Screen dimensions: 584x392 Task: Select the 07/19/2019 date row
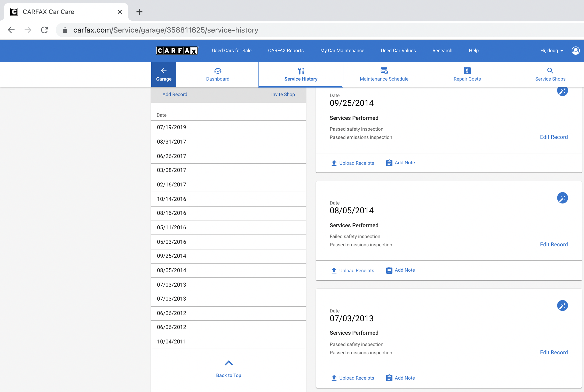pos(228,128)
